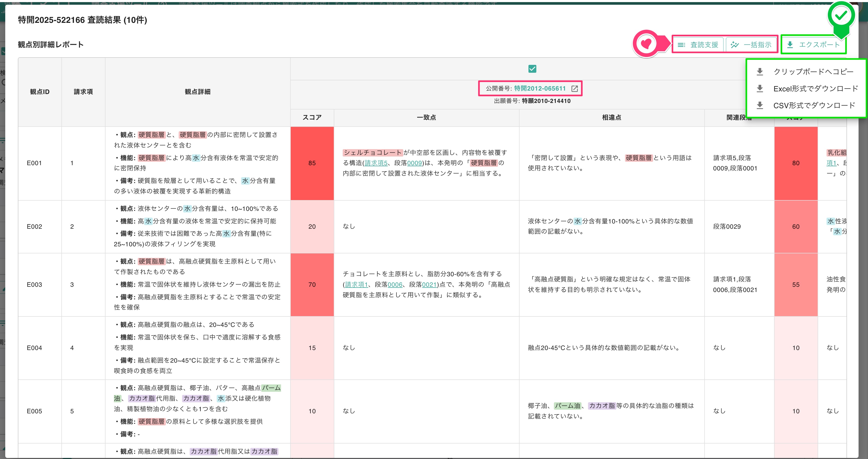Image resolution: width=868 pixels, height=459 pixels.
Task: Open the 段落0009 link in row E001
Action: [x=415, y=163]
